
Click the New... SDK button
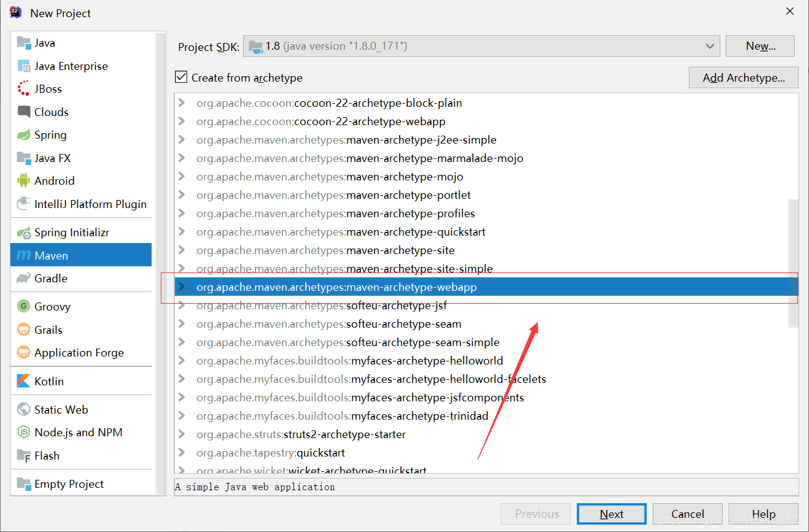pos(761,46)
